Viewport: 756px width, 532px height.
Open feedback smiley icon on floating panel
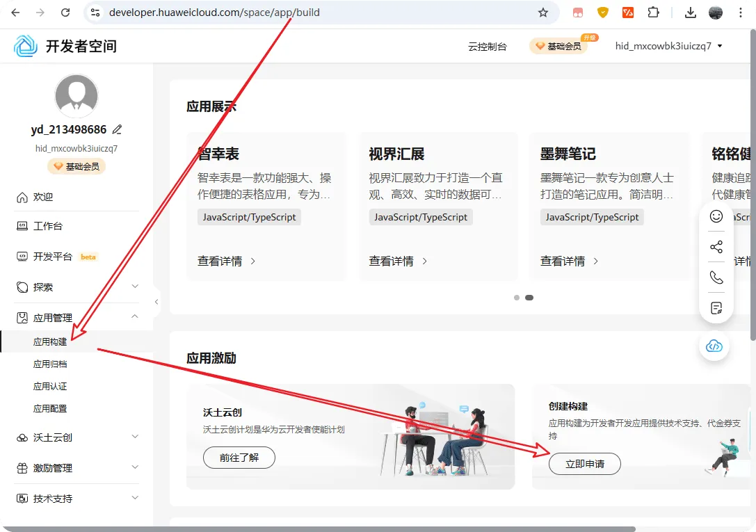716,216
